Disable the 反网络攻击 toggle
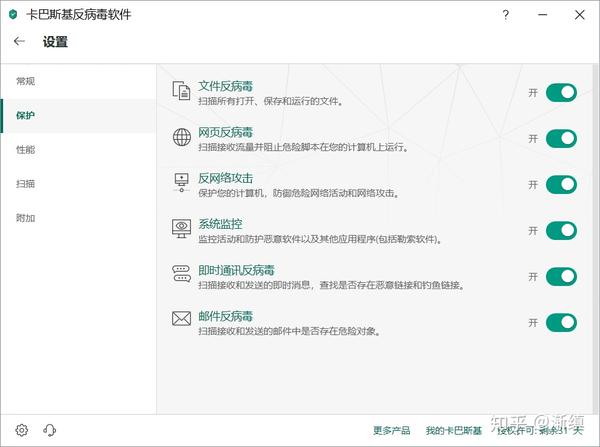 561,185
